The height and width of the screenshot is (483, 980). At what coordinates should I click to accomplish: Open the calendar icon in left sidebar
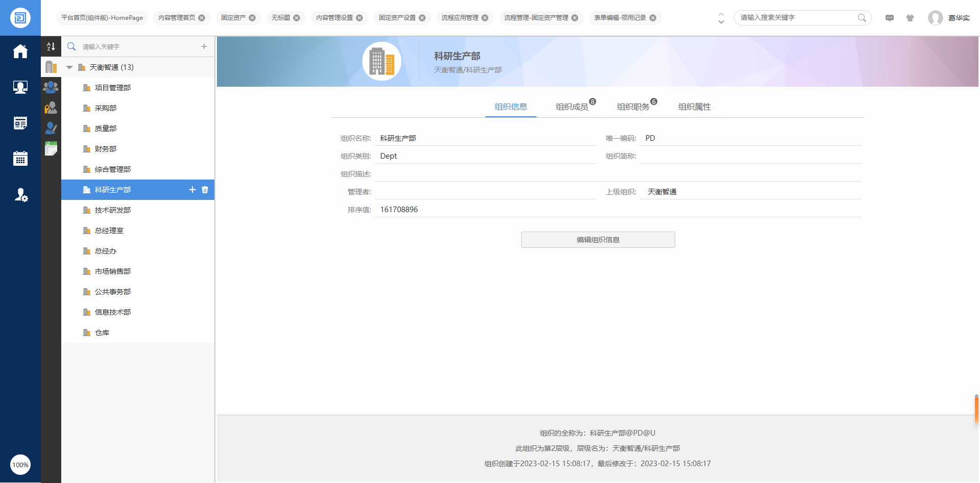pos(20,159)
